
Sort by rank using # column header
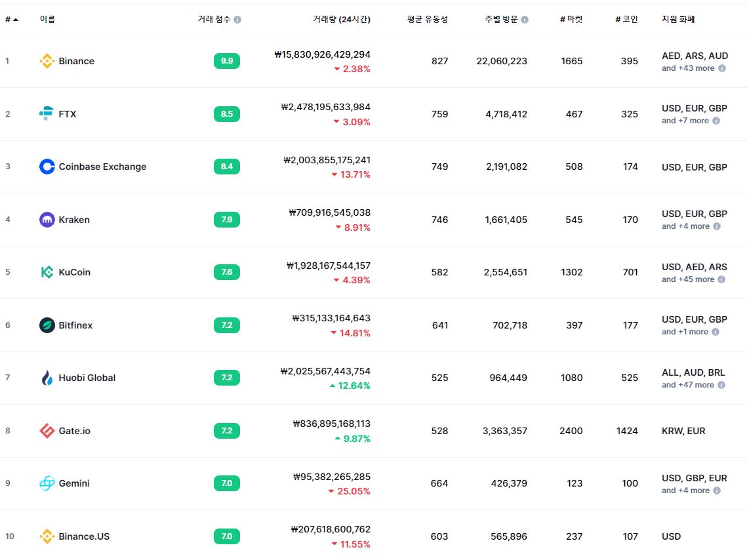[x=11, y=20]
